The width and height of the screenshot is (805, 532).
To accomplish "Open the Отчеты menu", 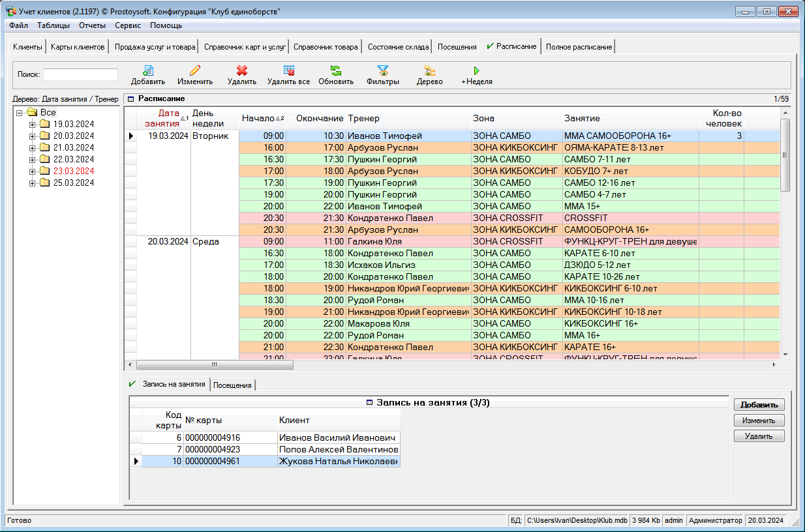I will click(x=92, y=25).
